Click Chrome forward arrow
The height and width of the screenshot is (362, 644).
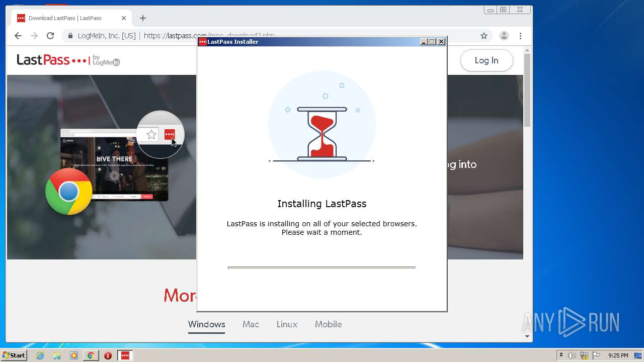click(x=34, y=36)
